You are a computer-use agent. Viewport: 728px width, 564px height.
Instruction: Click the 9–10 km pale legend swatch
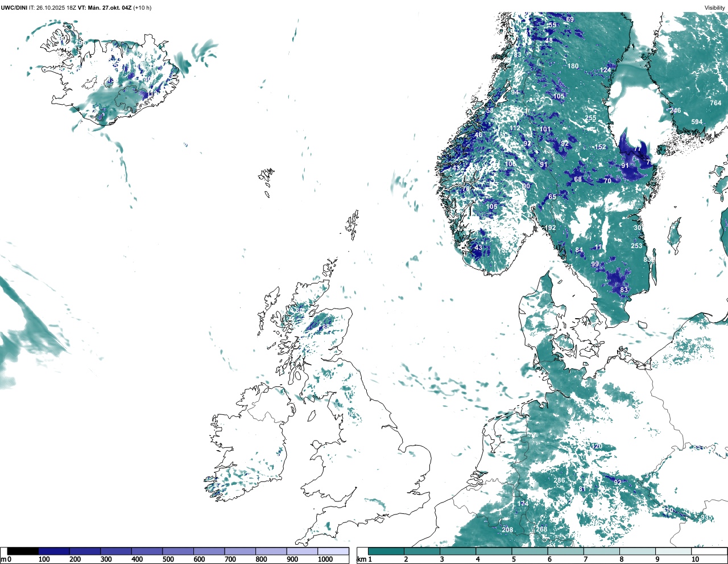coord(674,551)
